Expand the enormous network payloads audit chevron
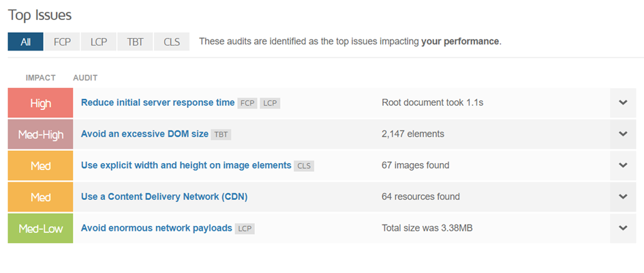The width and height of the screenshot is (644, 273). coord(622,228)
